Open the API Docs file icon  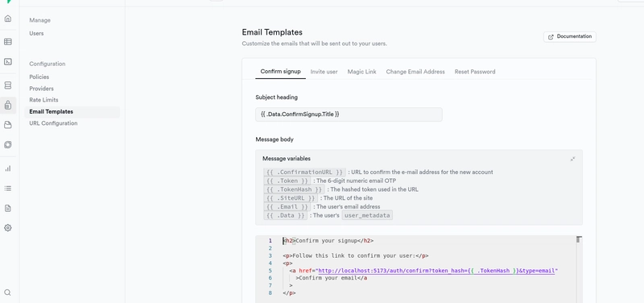(x=8, y=208)
